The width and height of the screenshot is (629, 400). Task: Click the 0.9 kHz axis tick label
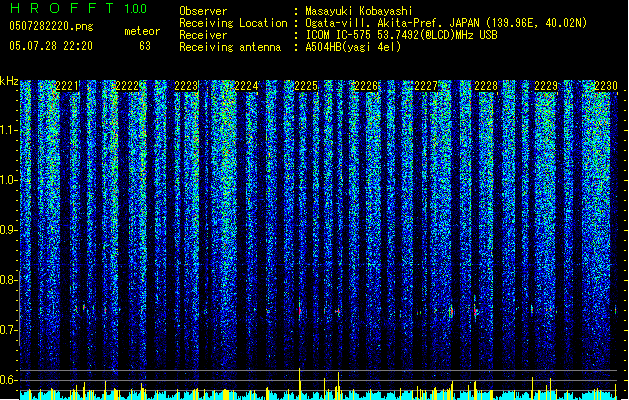8,230
